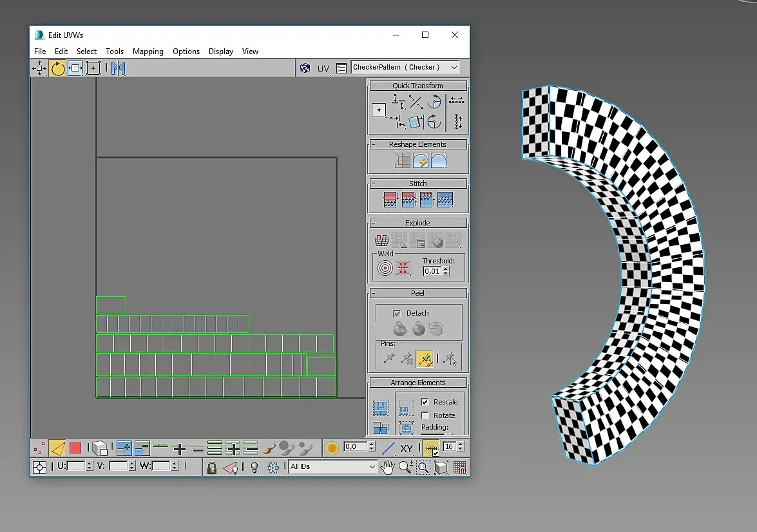Toggle the Detach checkbox in Peel
757x532 pixels.
(397, 313)
